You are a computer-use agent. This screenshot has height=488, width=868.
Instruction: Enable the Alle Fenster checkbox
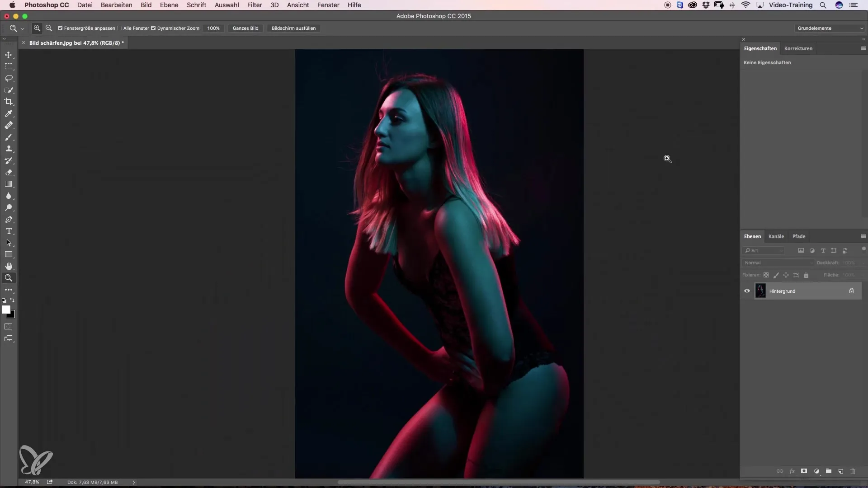pos(119,28)
